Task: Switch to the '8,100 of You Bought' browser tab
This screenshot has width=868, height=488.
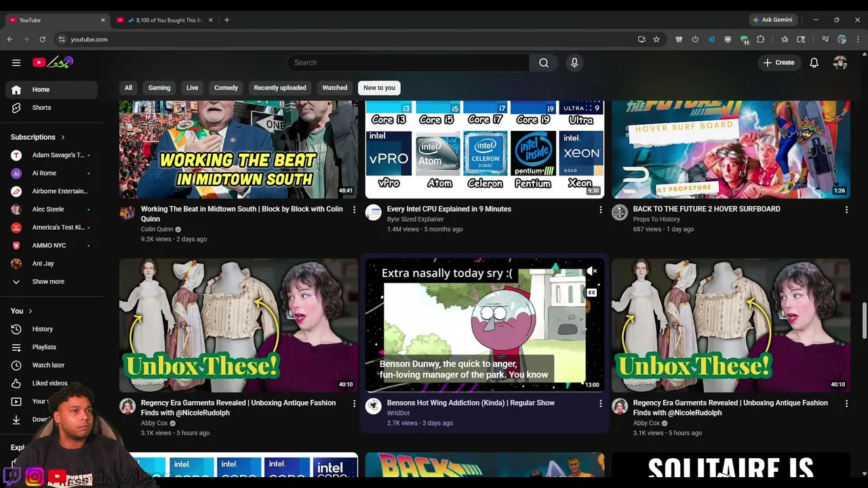Action: click(165, 20)
